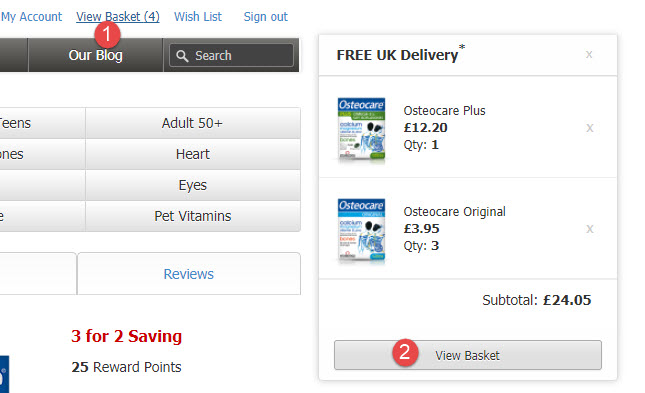Focus the Search input field
This screenshot has width=645, height=393.
pos(231,55)
